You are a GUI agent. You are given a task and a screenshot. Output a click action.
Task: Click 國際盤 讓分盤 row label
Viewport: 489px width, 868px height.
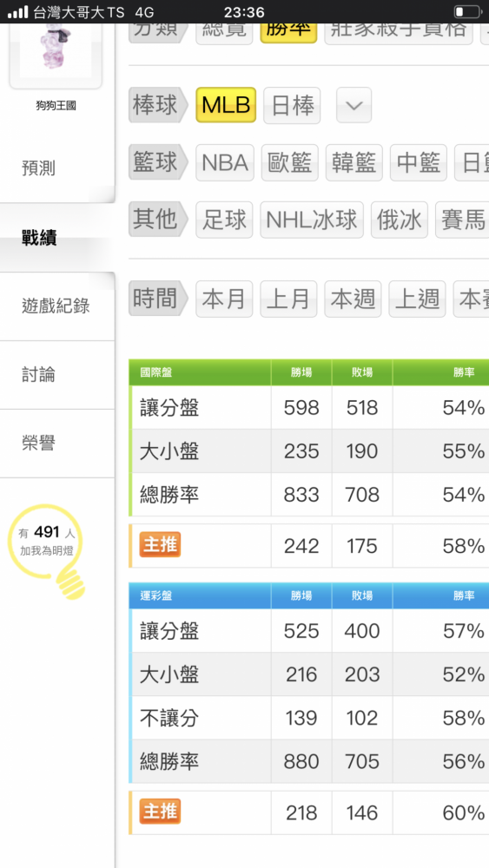click(x=169, y=408)
